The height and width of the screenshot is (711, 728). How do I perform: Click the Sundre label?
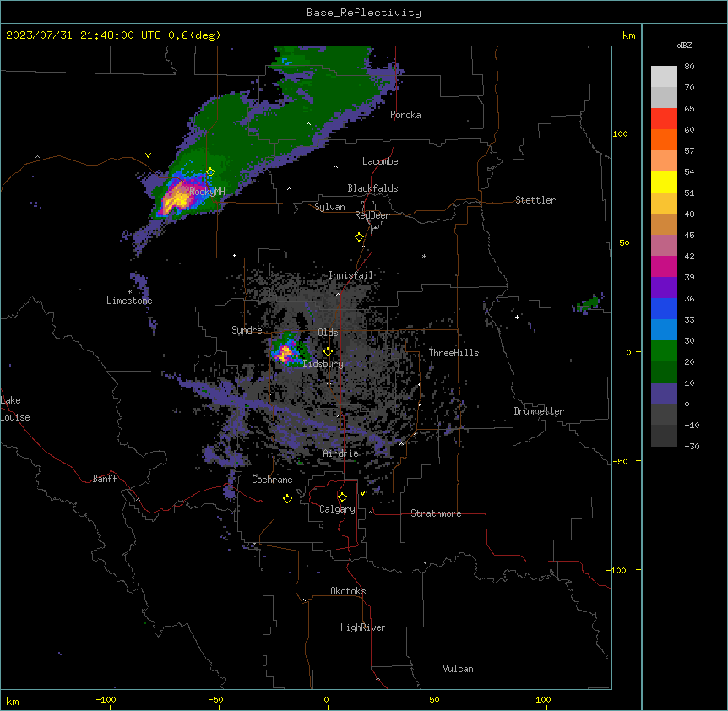click(x=247, y=330)
